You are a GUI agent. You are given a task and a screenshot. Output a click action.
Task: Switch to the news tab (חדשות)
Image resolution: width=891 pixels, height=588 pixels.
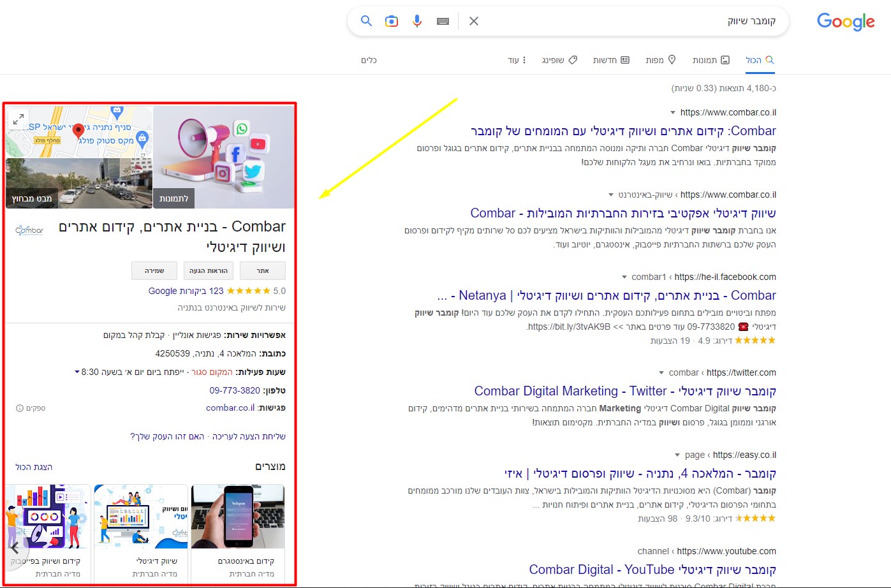[611, 60]
